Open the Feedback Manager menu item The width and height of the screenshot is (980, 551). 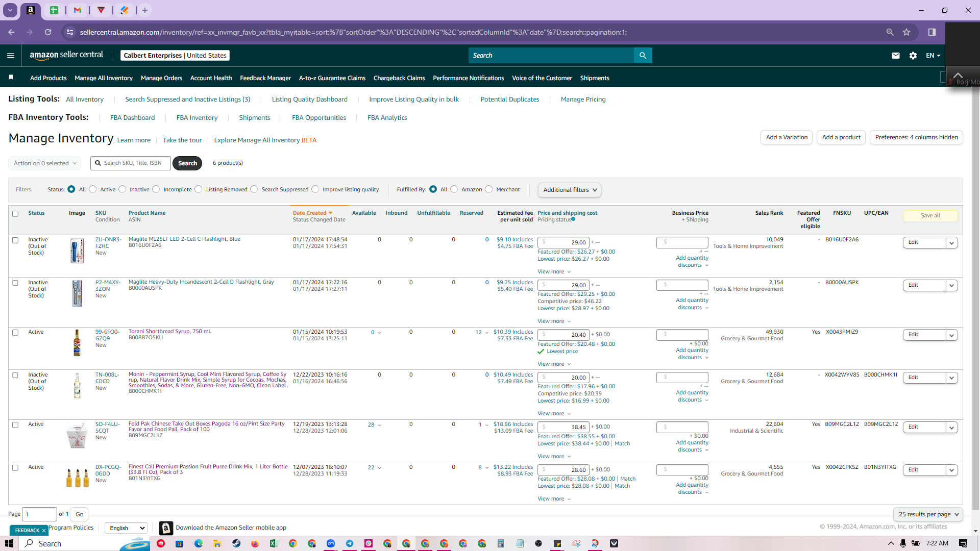coord(265,78)
